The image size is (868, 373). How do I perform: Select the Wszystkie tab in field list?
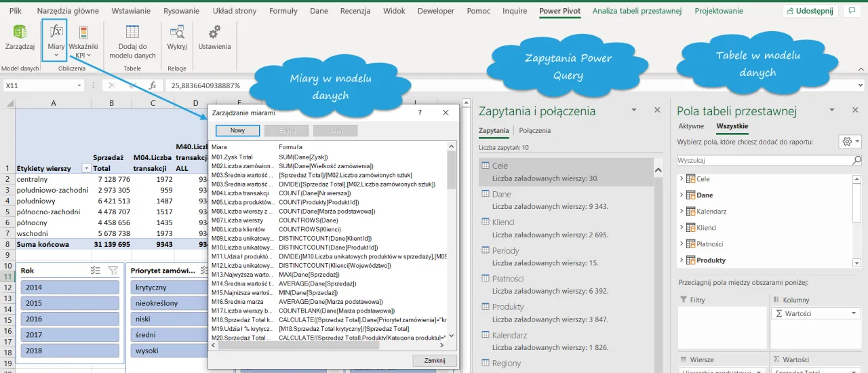coord(732,126)
